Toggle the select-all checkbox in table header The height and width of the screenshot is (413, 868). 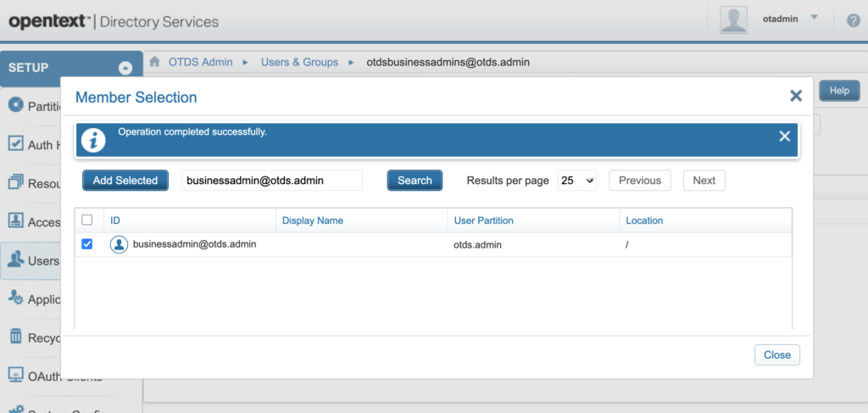[86, 220]
